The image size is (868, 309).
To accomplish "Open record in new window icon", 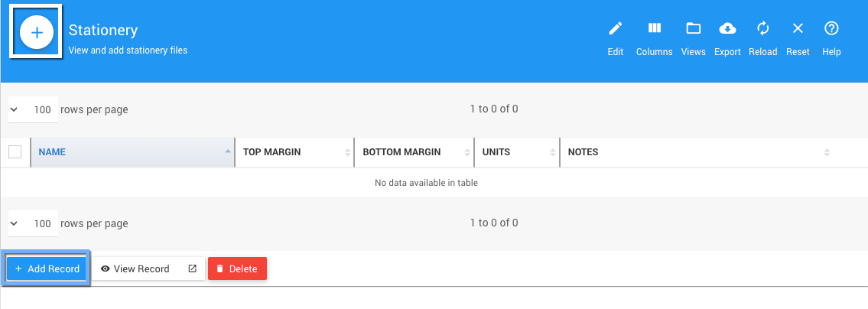I will [193, 268].
